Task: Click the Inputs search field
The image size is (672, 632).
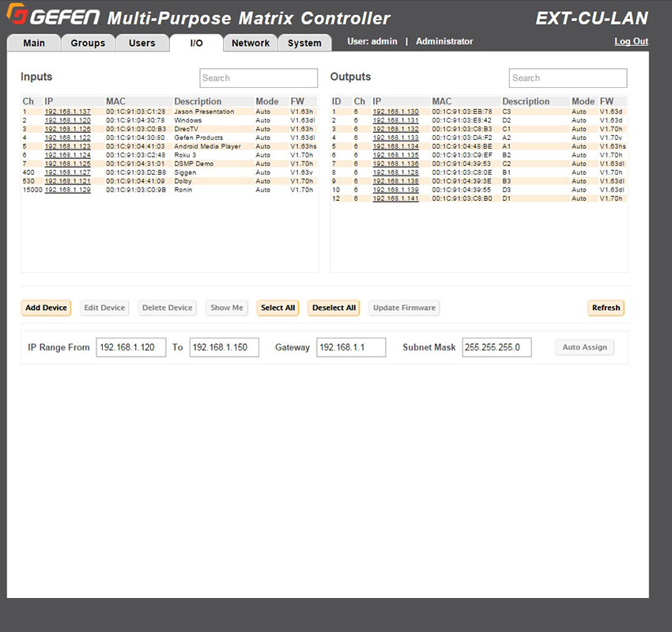Action: point(258,78)
